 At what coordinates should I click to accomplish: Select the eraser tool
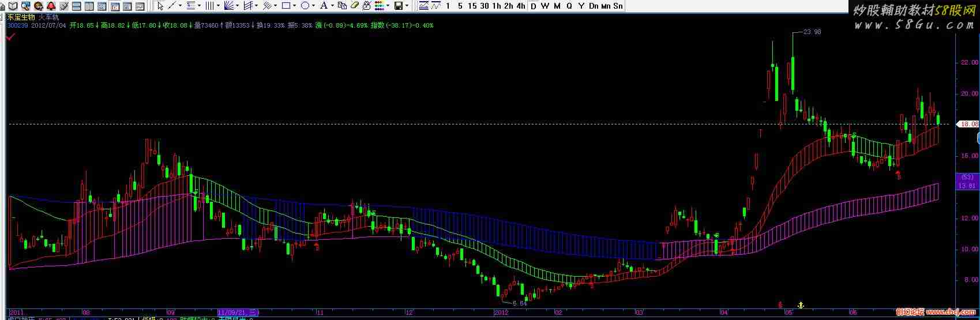(x=354, y=6)
